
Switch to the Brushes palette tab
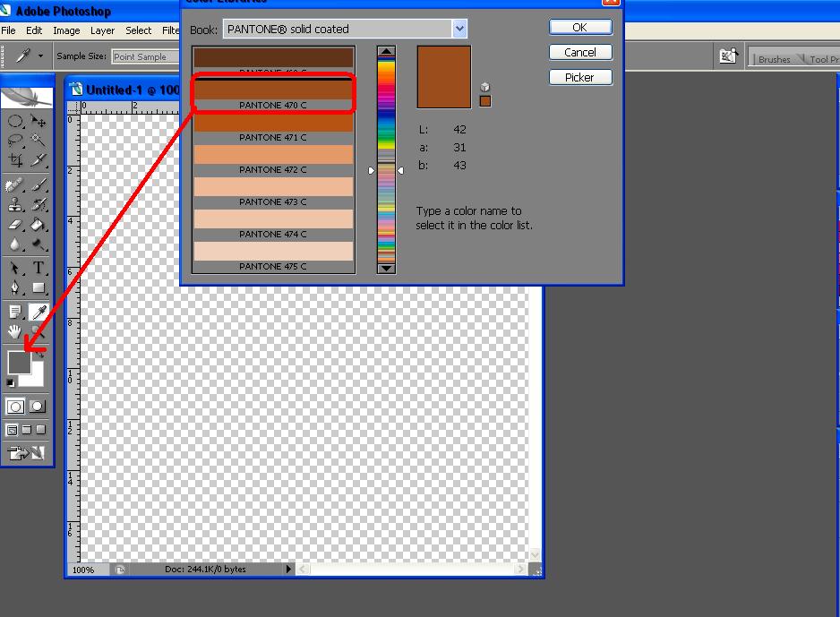[x=774, y=59]
